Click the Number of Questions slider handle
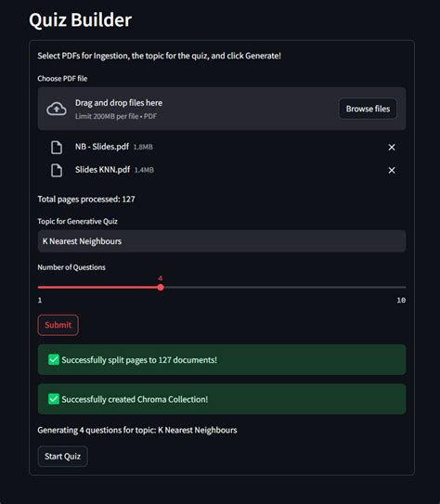This screenshot has height=504, width=440. [x=161, y=288]
